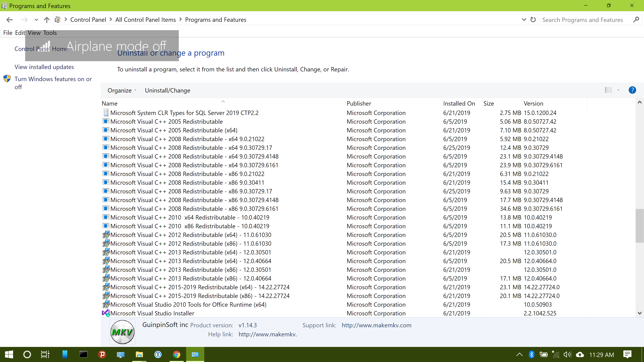Expand the address bar history dropdown
The image size is (644, 362).
pyautogui.click(x=524, y=19)
